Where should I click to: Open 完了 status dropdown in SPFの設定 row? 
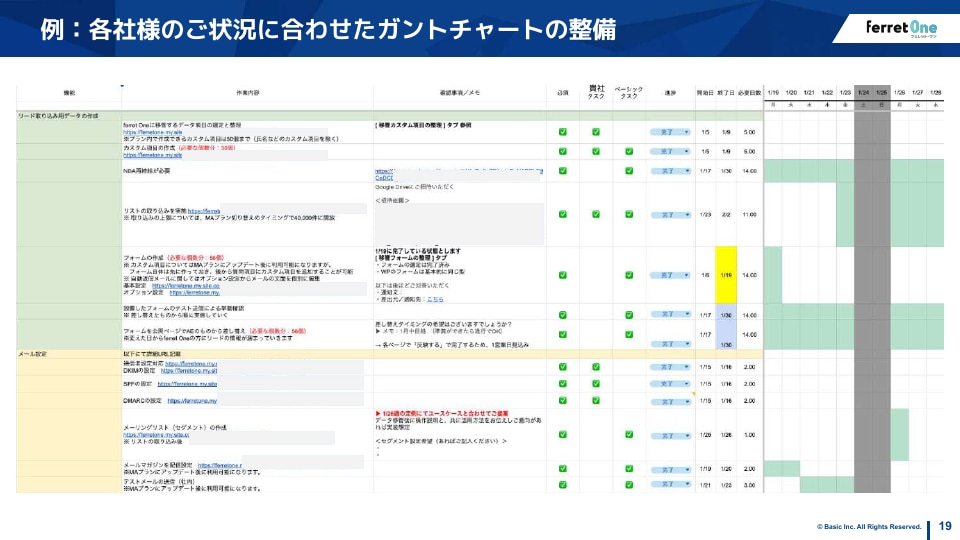pyautogui.click(x=670, y=384)
